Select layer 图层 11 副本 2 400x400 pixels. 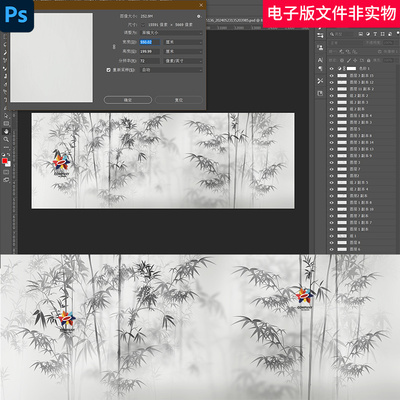click(x=362, y=89)
